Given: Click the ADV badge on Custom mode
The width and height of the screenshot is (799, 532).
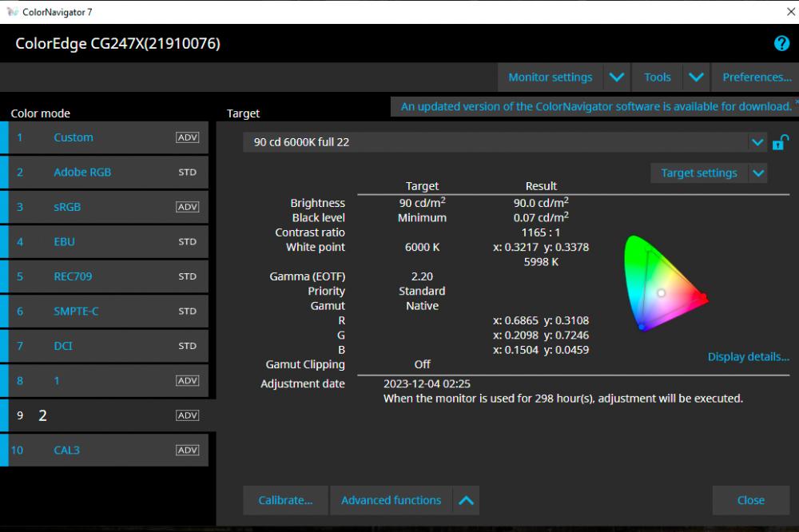Looking at the screenshot, I should point(188,137).
